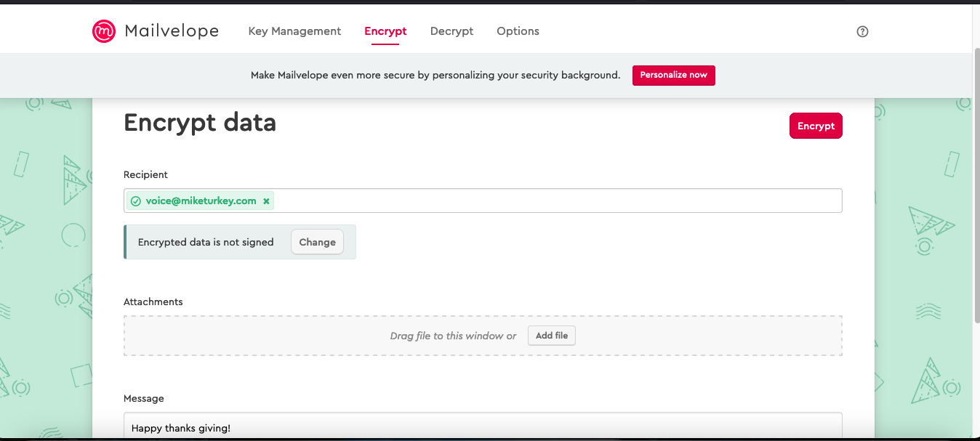Screen dimensions: 980x441
Task: Click the voice@miketurkey.com recipient tag
Action: pyautogui.click(x=200, y=201)
